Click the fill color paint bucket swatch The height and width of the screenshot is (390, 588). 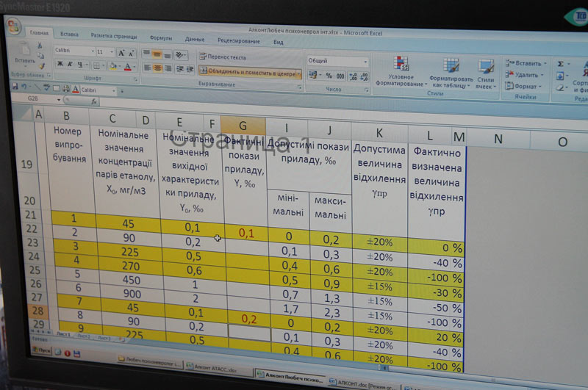tap(115, 66)
